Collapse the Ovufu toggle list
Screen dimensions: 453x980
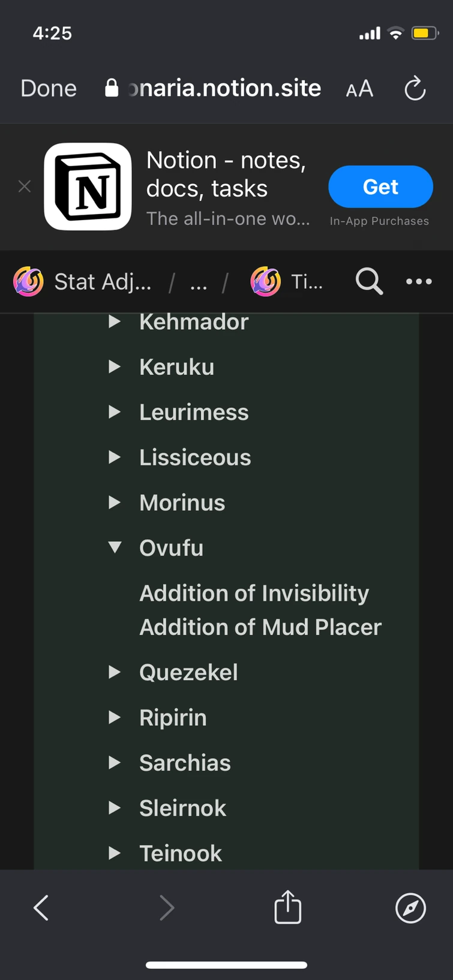pyautogui.click(x=115, y=547)
